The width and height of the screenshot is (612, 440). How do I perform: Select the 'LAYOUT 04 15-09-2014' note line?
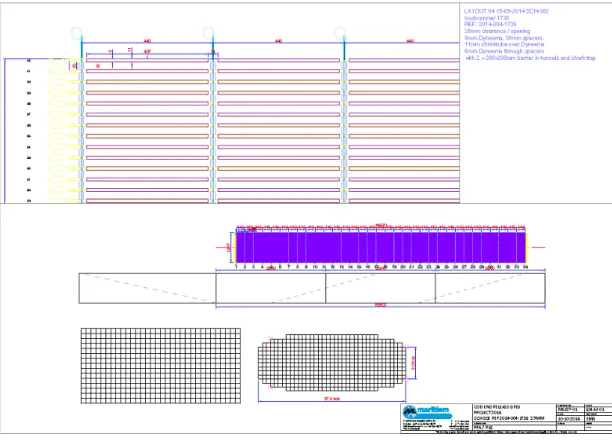[506, 11]
